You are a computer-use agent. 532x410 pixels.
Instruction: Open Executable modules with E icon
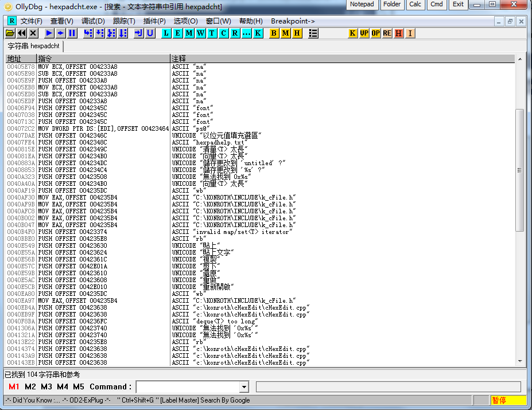pyautogui.click(x=177, y=33)
